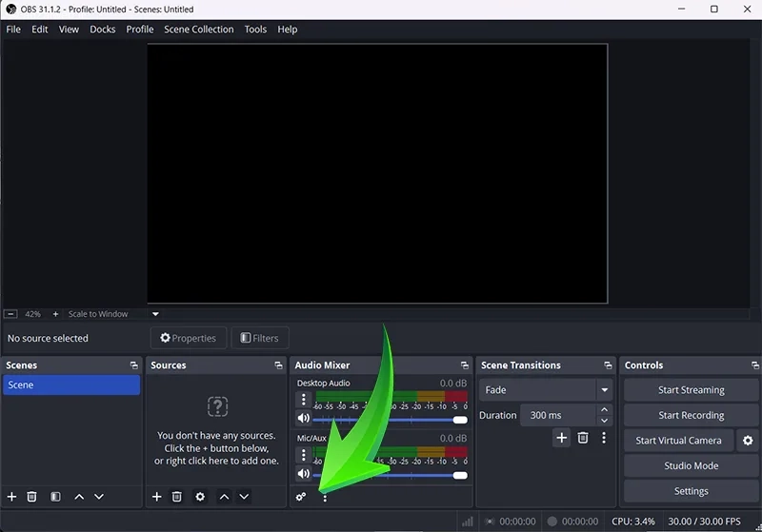The width and height of the screenshot is (762, 532).
Task: Open the Docks menu
Action: coord(102,30)
